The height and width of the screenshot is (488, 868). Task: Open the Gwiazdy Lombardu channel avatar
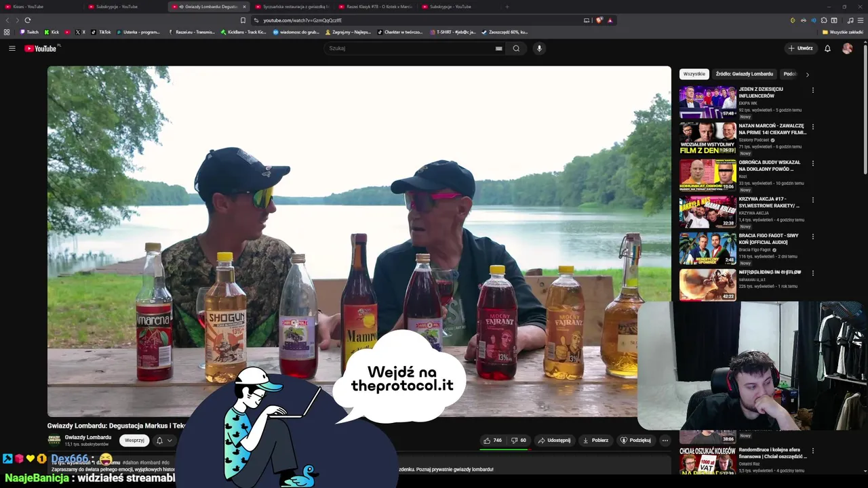(x=54, y=441)
